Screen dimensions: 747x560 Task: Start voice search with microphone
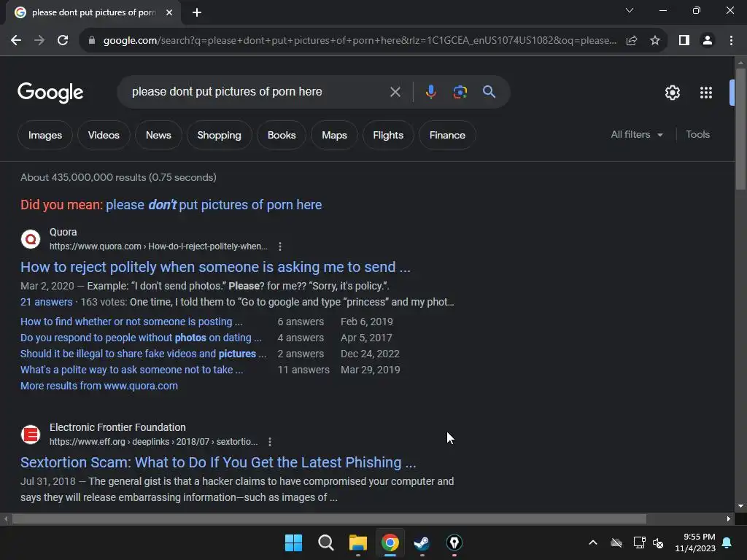pyautogui.click(x=430, y=92)
